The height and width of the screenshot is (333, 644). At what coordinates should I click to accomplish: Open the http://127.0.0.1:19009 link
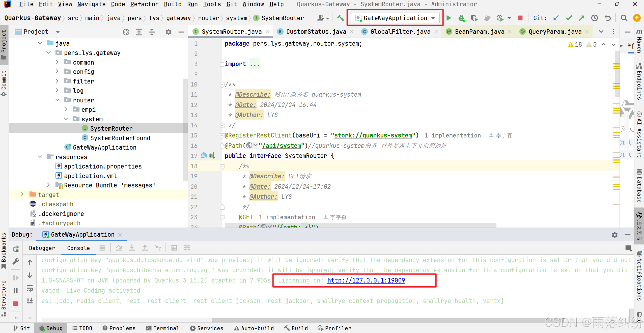[x=366, y=280]
